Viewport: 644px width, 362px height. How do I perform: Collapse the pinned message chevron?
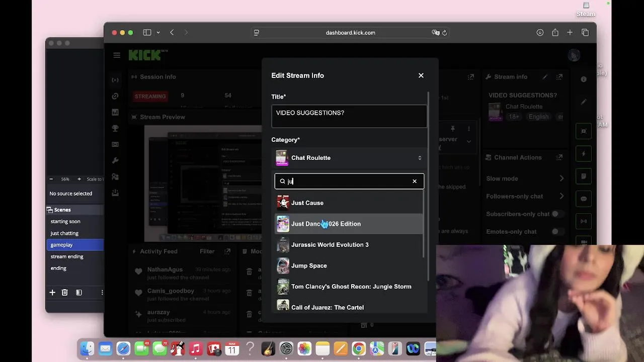[x=469, y=142]
